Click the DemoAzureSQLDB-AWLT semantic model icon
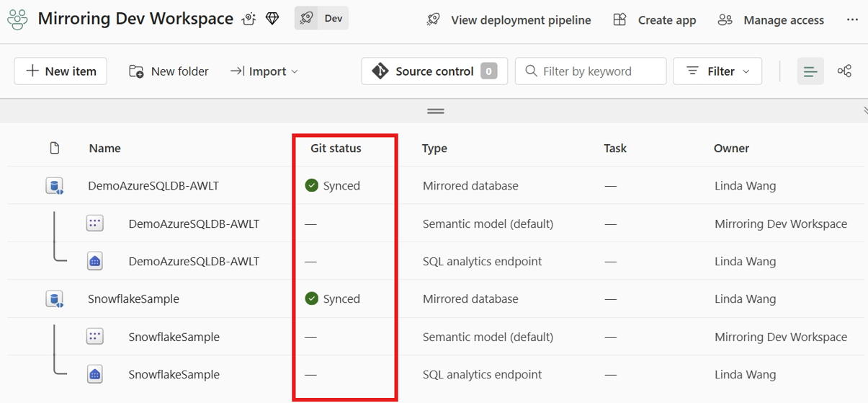This screenshot has height=403, width=868. (94, 223)
